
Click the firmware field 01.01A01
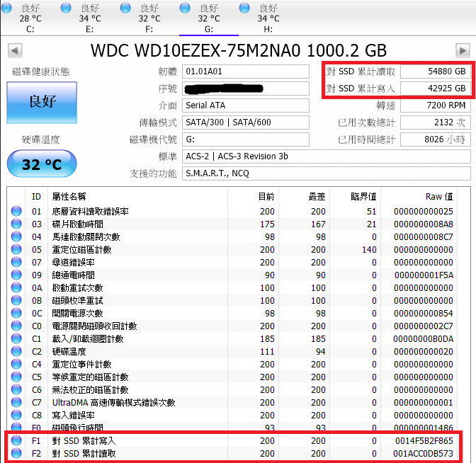246,72
